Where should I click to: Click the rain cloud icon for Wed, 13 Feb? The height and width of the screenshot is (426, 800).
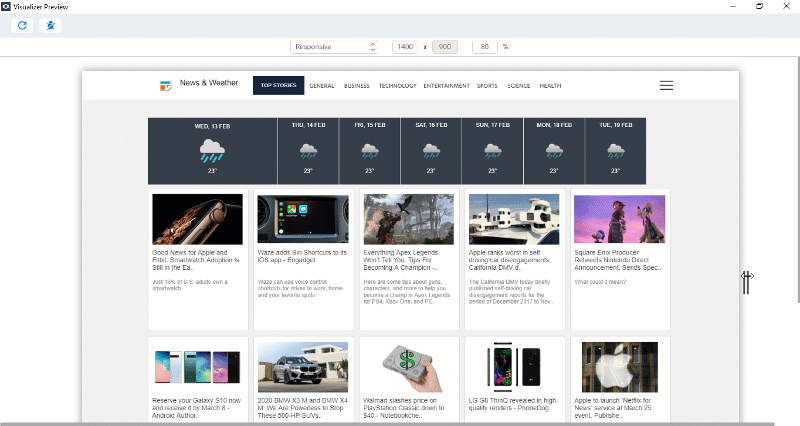212,151
